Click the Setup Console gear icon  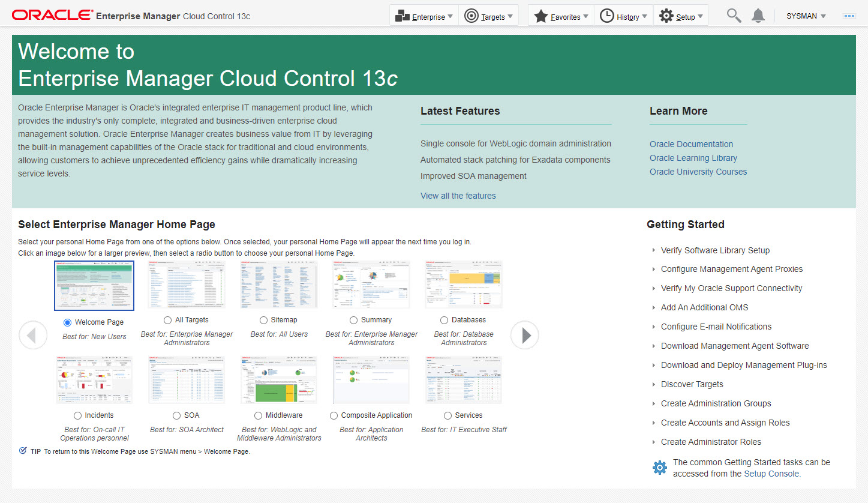pyautogui.click(x=660, y=468)
